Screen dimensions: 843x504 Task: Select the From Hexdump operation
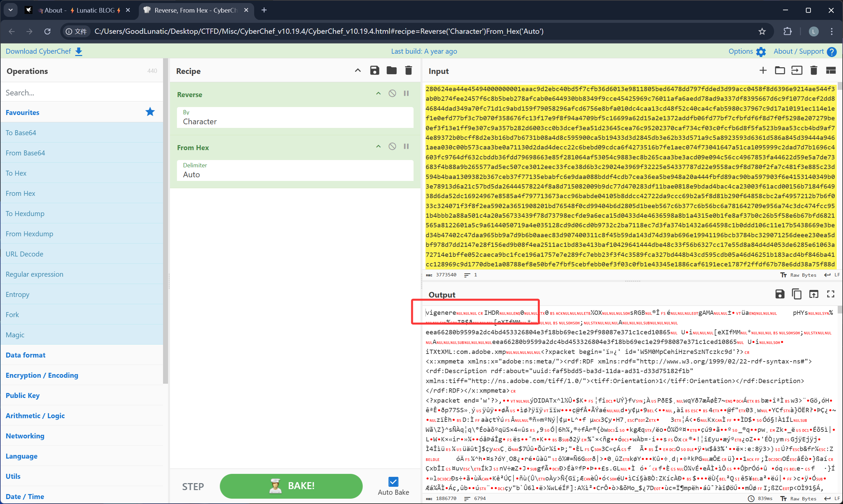(82, 234)
